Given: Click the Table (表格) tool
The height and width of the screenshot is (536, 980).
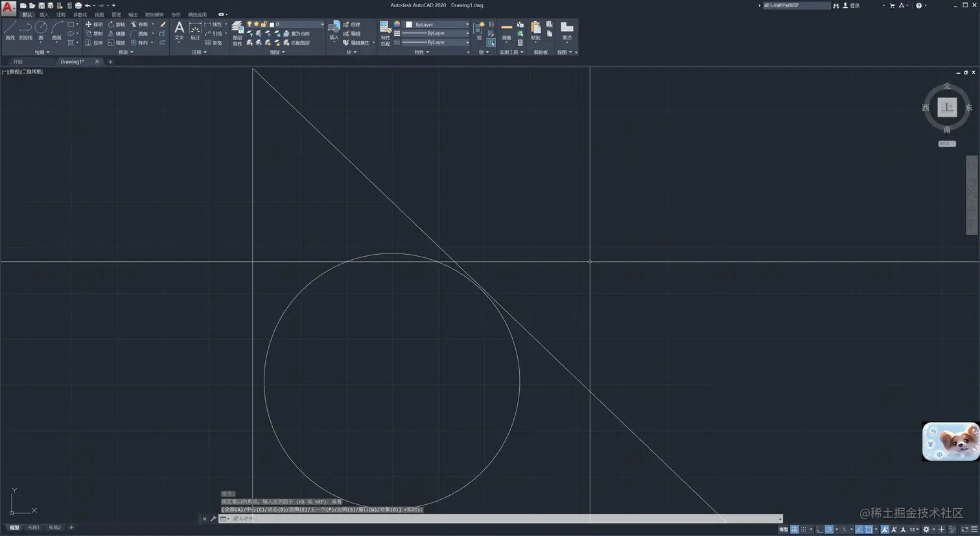Looking at the screenshot, I should 213,43.
